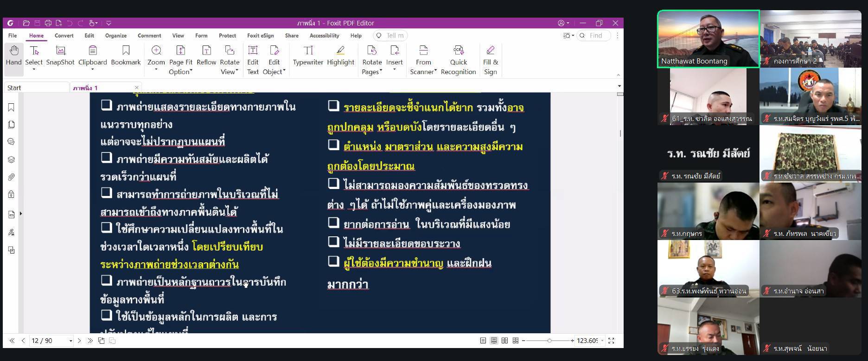Click the zoom slider handle
868x361 pixels.
coord(549,341)
